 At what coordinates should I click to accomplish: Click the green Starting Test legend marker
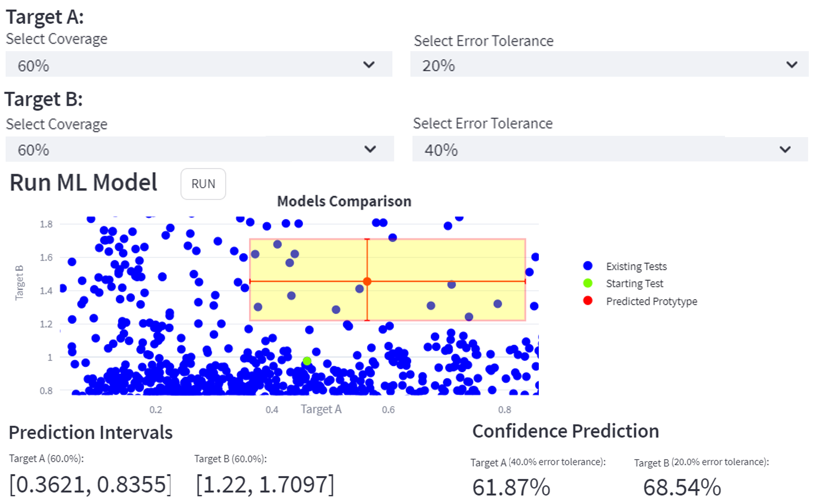pos(588,283)
